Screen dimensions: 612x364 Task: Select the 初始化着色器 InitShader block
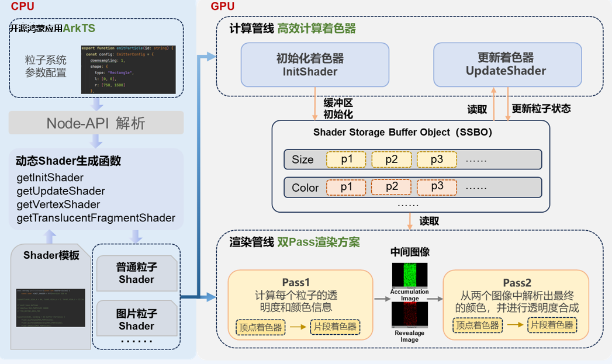pyautogui.click(x=314, y=65)
